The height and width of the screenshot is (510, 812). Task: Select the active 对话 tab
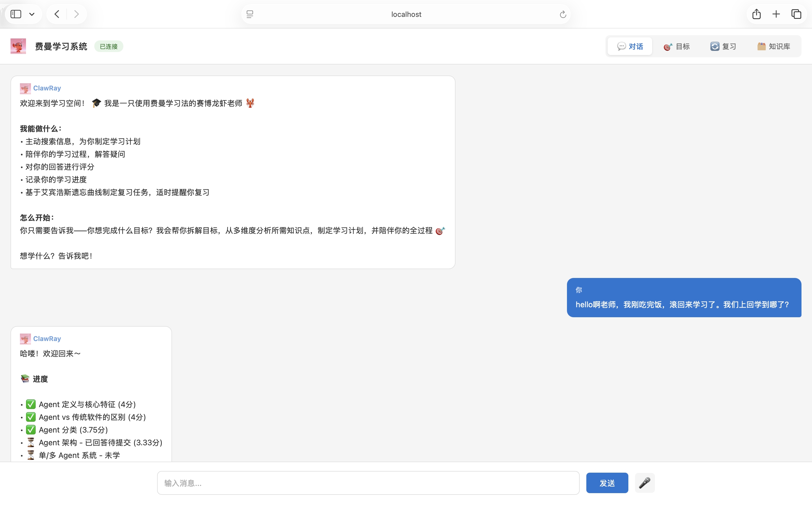point(630,46)
